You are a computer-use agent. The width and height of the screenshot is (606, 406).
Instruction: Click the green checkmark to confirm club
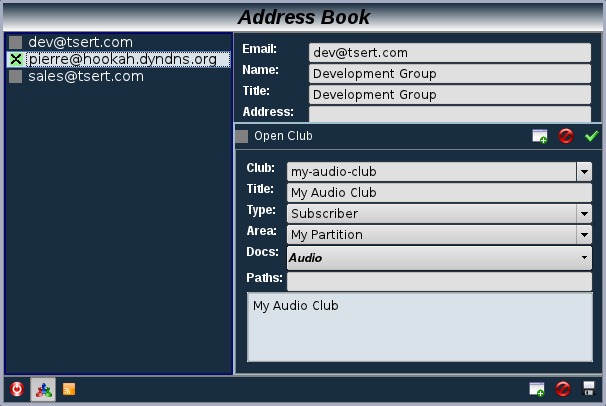pyautogui.click(x=591, y=136)
